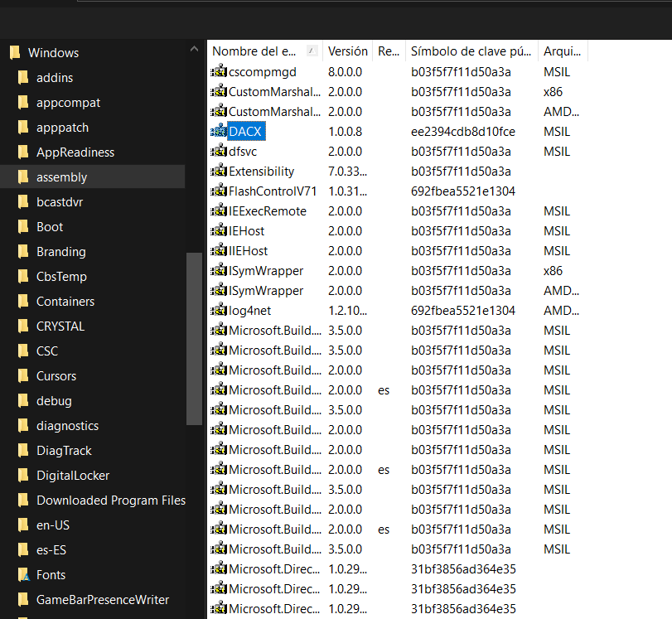672x619 pixels.
Task: Click the sort arrow in Nombre column
Action: tap(312, 51)
